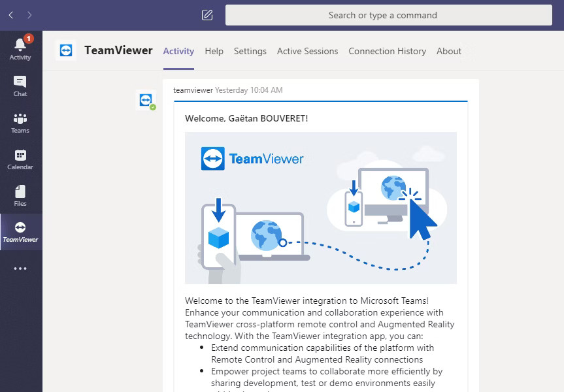The width and height of the screenshot is (564, 392).
Task: Open the Activity bell in sidebar
Action: point(20,49)
